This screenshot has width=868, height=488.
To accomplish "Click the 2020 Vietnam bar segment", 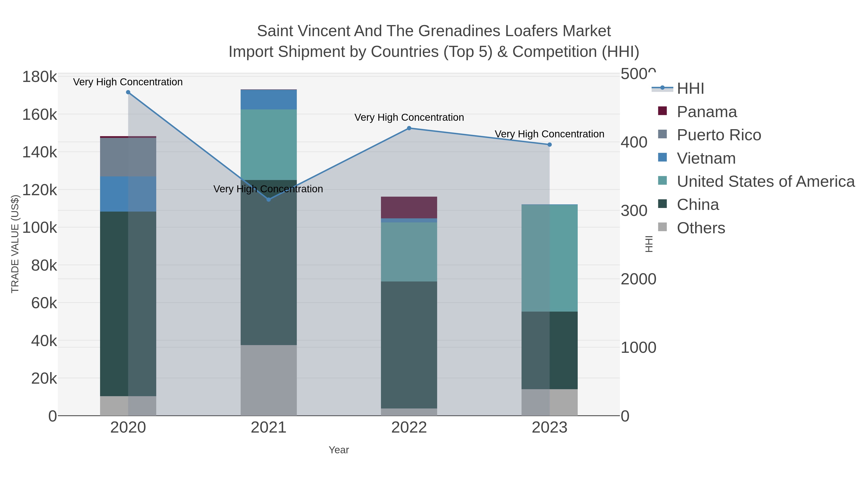I will tap(128, 194).
